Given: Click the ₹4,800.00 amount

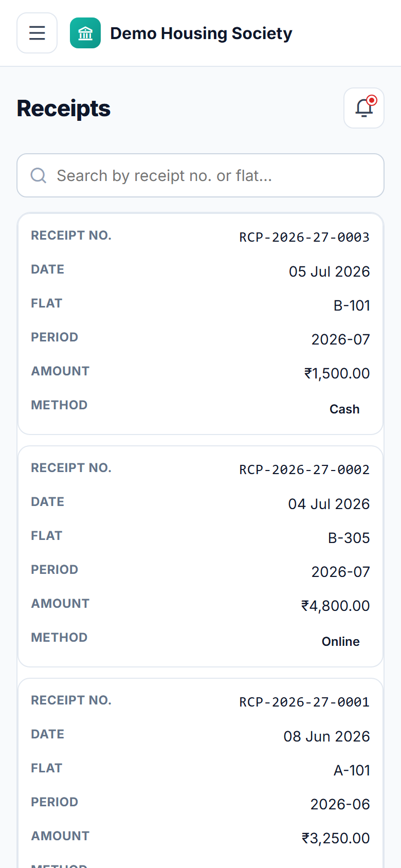Looking at the screenshot, I should point(336,606).
